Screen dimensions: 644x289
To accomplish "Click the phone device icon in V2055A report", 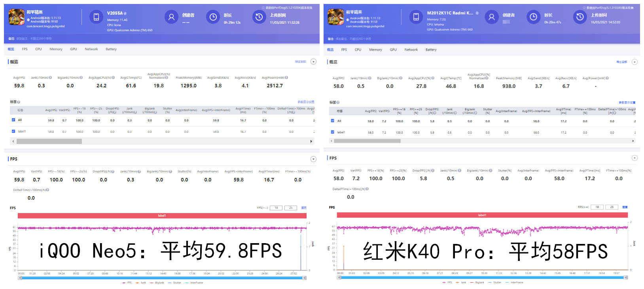I will [96, 17].
